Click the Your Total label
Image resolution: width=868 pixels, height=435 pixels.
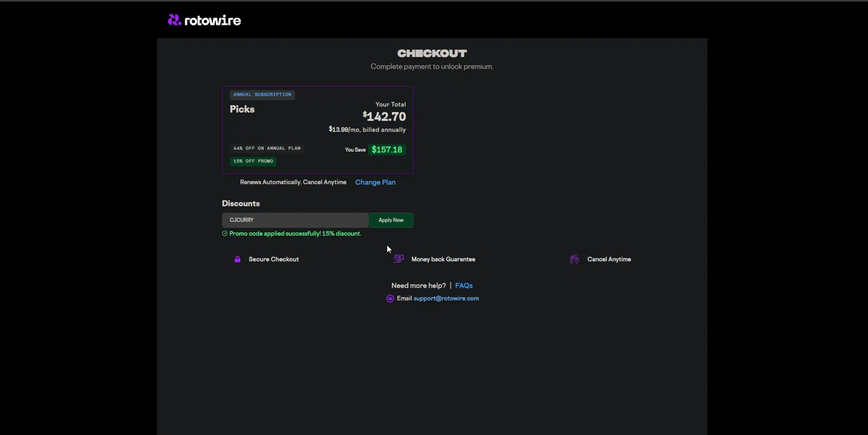tap(391, 104)
